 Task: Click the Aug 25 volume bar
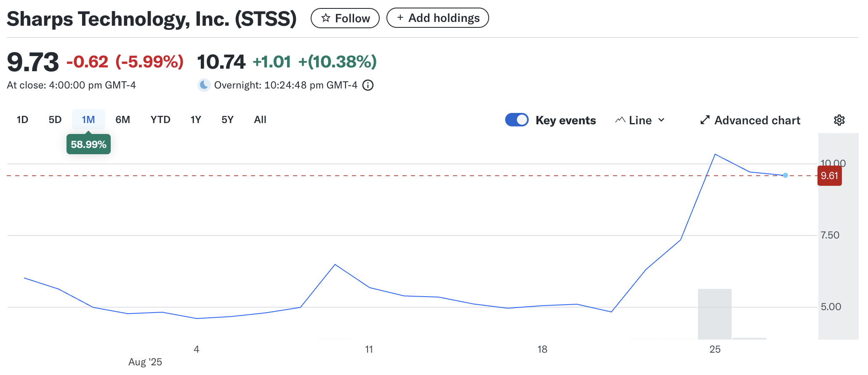pyautogui.click(x=715, y=314)
